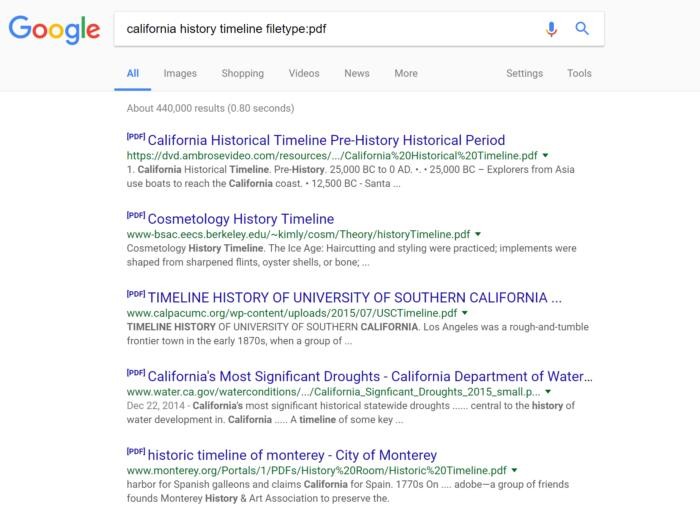This screenshot has width=700, height=513.
Task: Open the Cosmetology History Timeline result
Action: coord(240,219)
